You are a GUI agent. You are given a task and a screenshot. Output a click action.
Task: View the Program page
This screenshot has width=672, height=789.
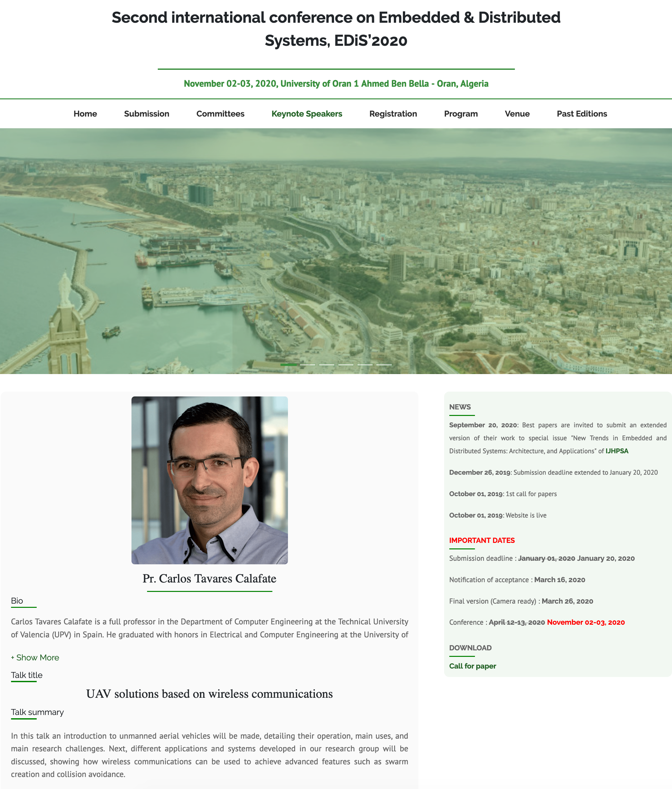(x=461, y=114)
